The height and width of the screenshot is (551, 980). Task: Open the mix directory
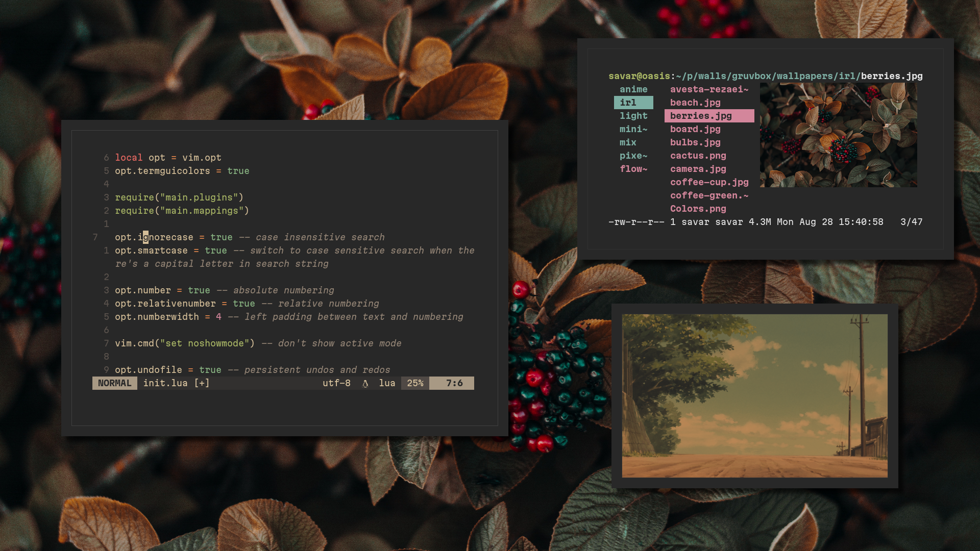tap(628, 142)
